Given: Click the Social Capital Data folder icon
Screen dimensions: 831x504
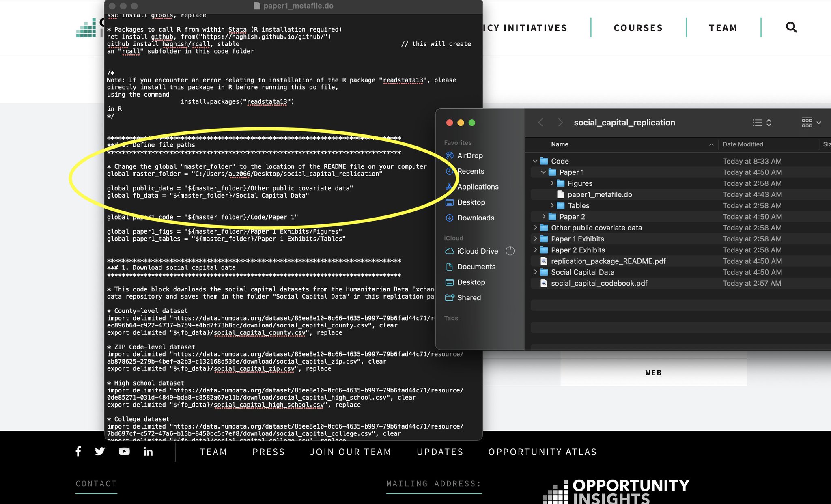Looking at the screenshot, I should (x=544, y=272).
